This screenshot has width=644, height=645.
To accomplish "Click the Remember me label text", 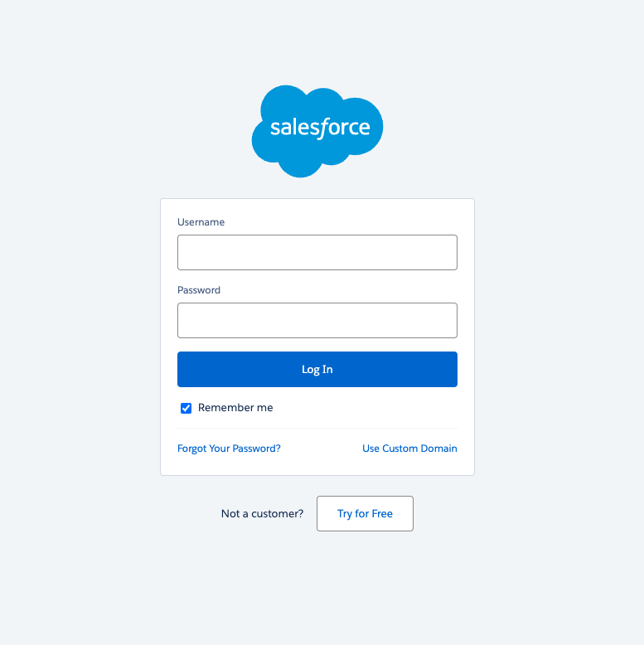I will point(235,407).
